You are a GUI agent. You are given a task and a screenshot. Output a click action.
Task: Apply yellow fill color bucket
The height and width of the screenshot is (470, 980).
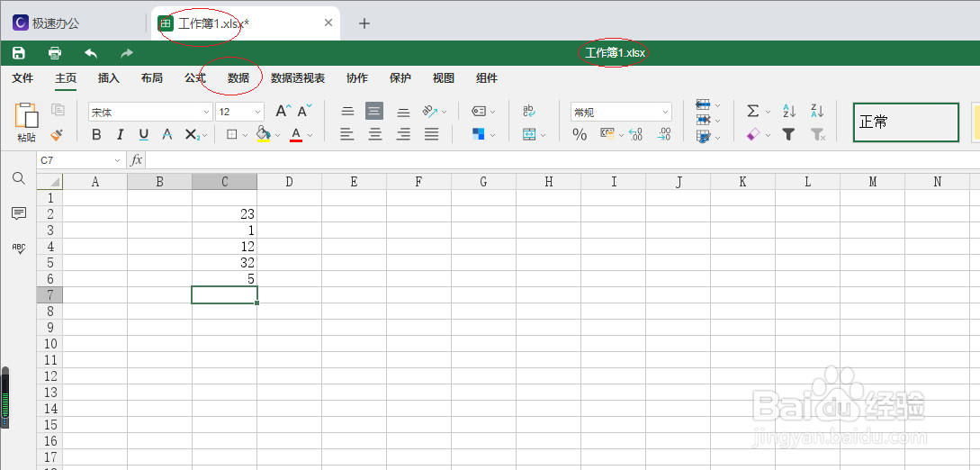point(264,134)
